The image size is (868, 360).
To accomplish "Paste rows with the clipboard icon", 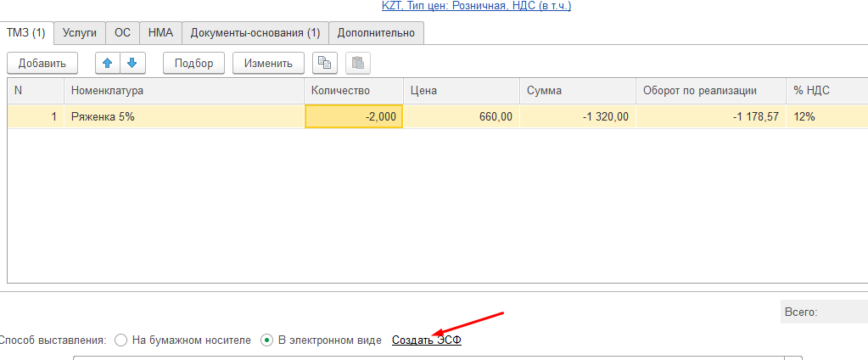I will [358, 63].
